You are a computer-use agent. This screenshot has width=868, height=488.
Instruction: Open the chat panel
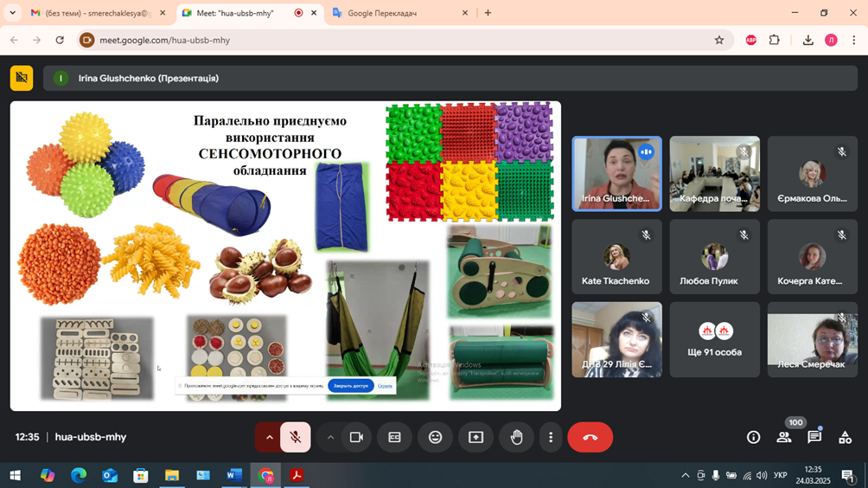click(814, 438)
